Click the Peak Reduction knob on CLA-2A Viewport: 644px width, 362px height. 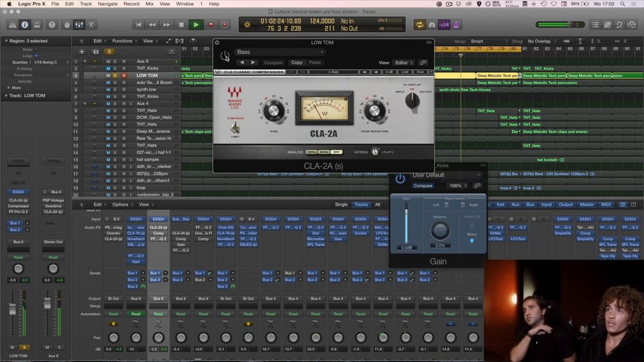[374, 111]
